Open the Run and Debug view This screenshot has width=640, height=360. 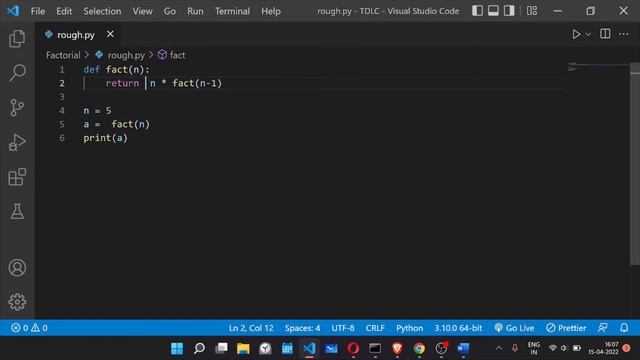(17, 142)
